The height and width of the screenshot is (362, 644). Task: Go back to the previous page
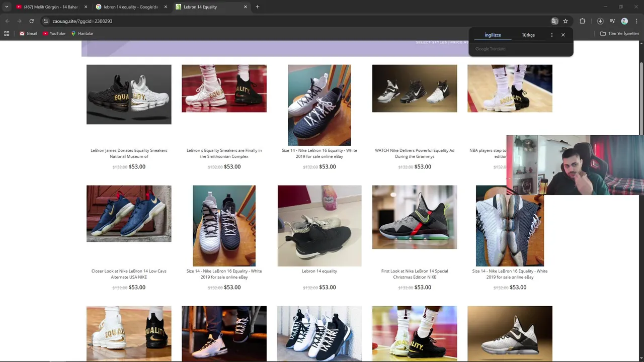coord(7,21)
